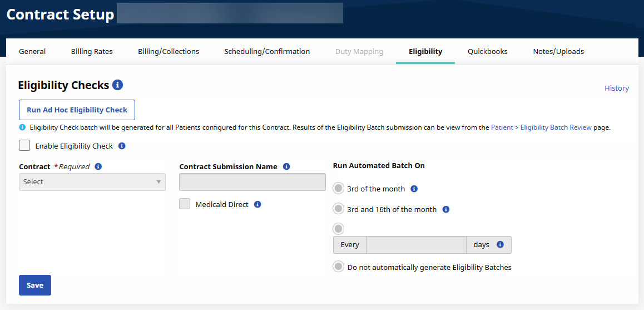Click info icon next to days field
Image resolution: width=644 pixels, height=310 pixels.
coord(500,244)
